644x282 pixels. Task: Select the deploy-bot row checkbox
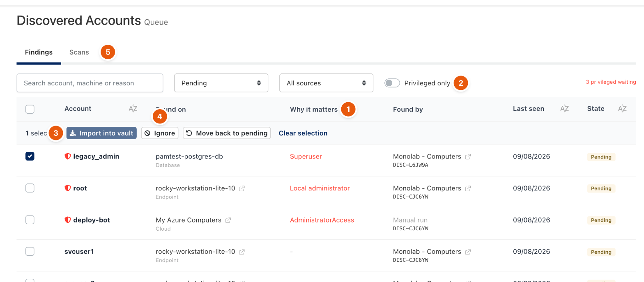click(30, 220)
